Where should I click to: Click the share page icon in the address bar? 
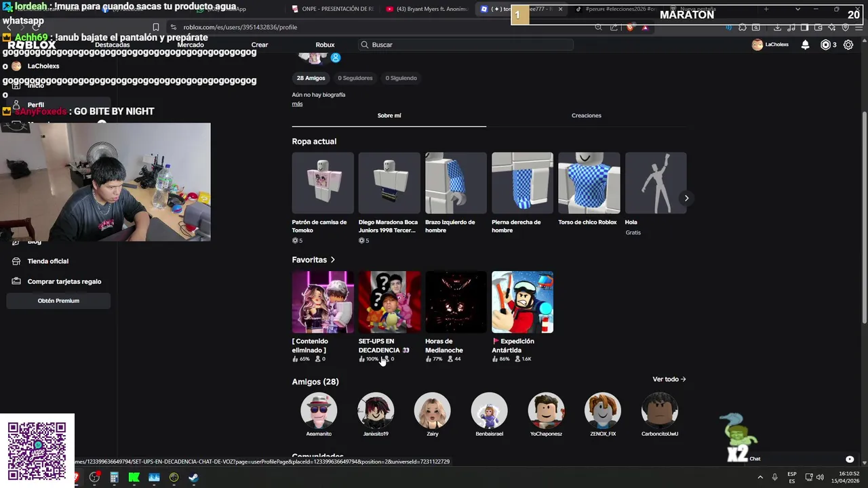(x=614, y=27)
